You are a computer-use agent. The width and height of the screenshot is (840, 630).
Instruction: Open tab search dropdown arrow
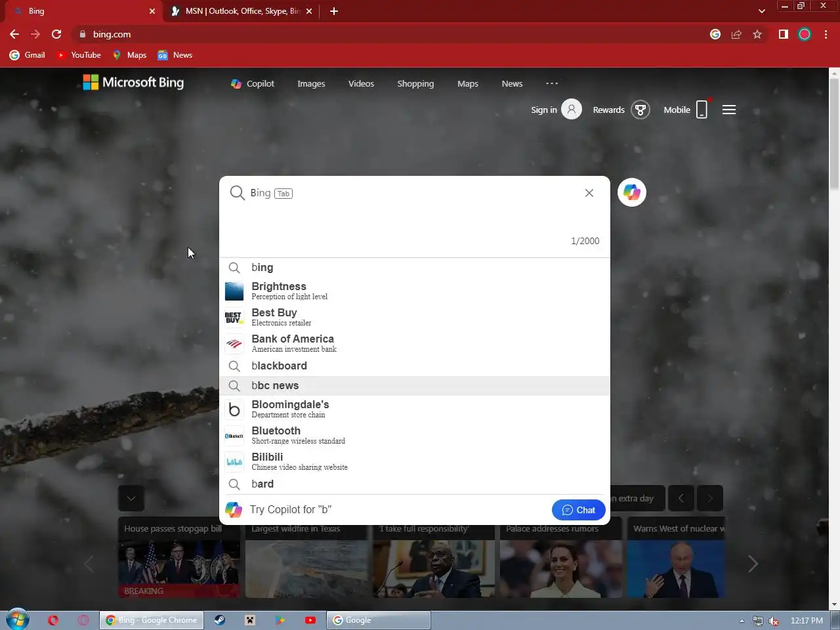tap(761, 11)
